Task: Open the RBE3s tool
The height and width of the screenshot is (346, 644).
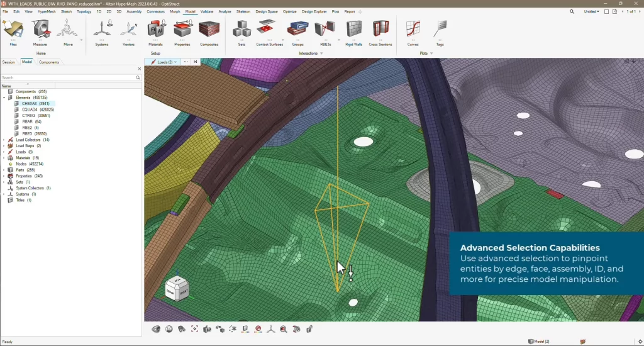Action: pos(325,33)
